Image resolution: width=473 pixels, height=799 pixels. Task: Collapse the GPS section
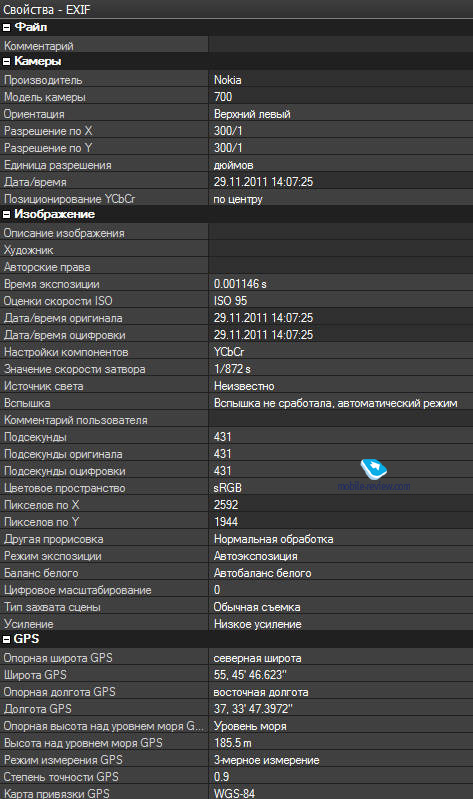pos(7,640)
